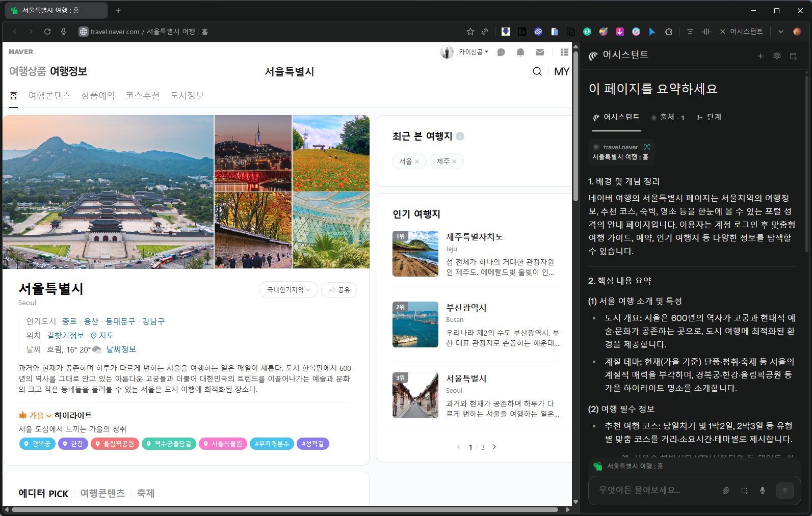This screenshot has width=812, height=516.
Task: Click the assistant panel broadcast icon
Action: click(777, 56)
